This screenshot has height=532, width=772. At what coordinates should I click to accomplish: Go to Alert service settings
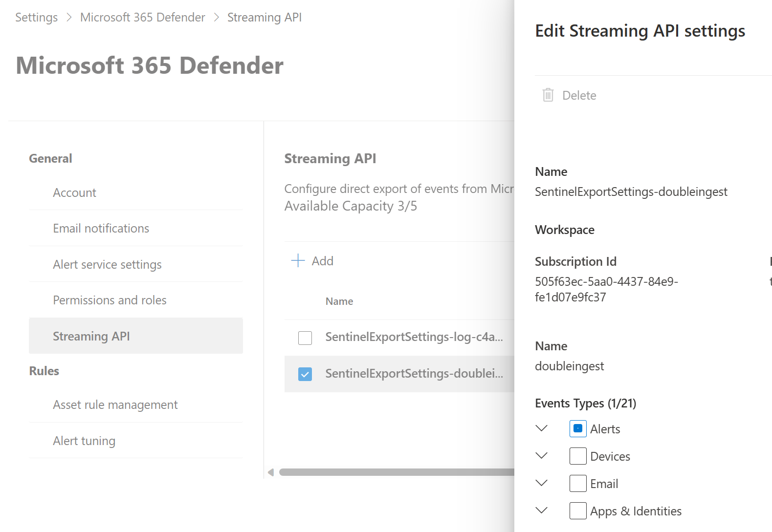tap(136, 264)
